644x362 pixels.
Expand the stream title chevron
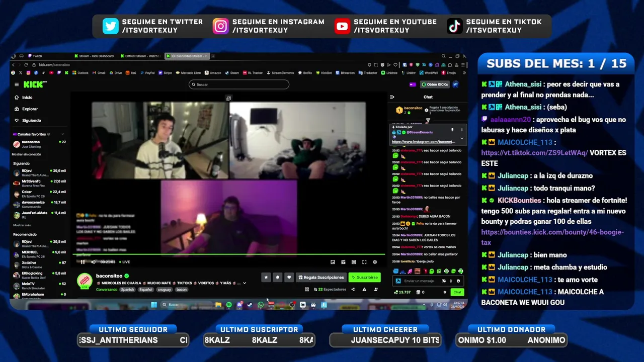tap(245, 283)
